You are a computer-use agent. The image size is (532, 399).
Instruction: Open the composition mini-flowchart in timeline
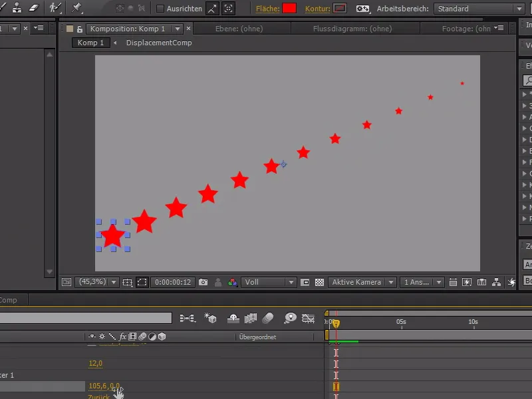click(x=188, y=318)
